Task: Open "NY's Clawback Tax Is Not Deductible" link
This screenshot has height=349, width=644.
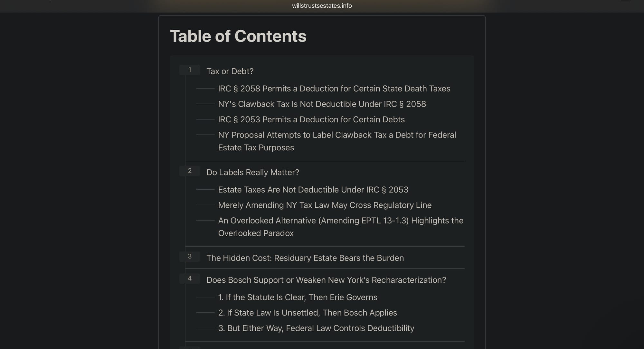Action: pos(322,104)
